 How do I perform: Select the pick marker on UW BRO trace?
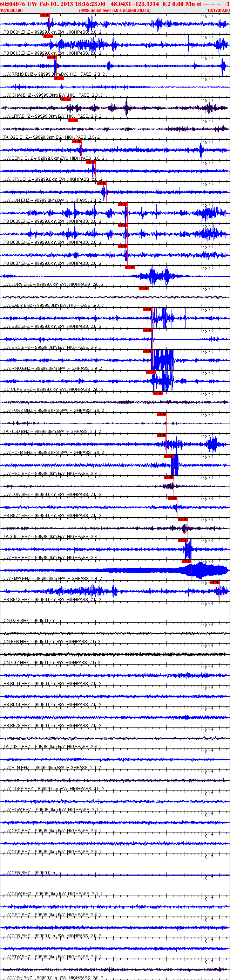(x=147, y=330)
